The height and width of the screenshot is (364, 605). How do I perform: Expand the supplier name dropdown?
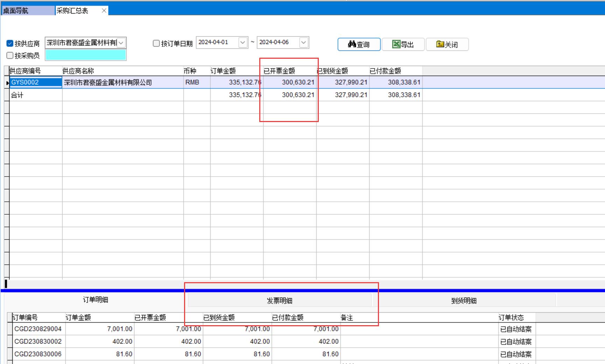(x=121, y=43)
